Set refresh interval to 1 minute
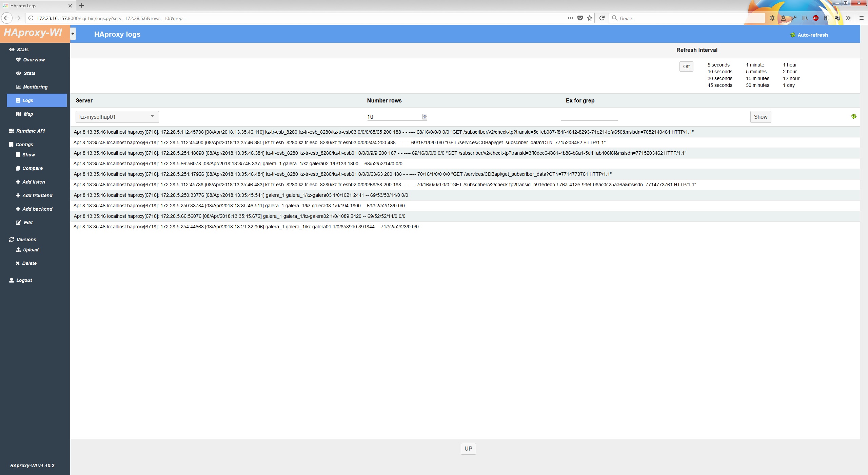Image resolution: width=868 pixels, height=475 pixels. coord(755,65)
